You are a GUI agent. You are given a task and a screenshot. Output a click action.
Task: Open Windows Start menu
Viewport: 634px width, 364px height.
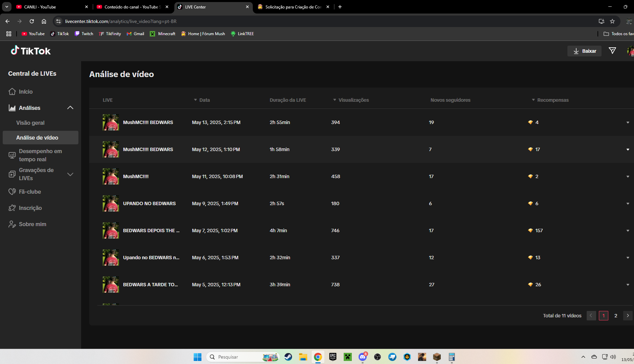(197, 357)
